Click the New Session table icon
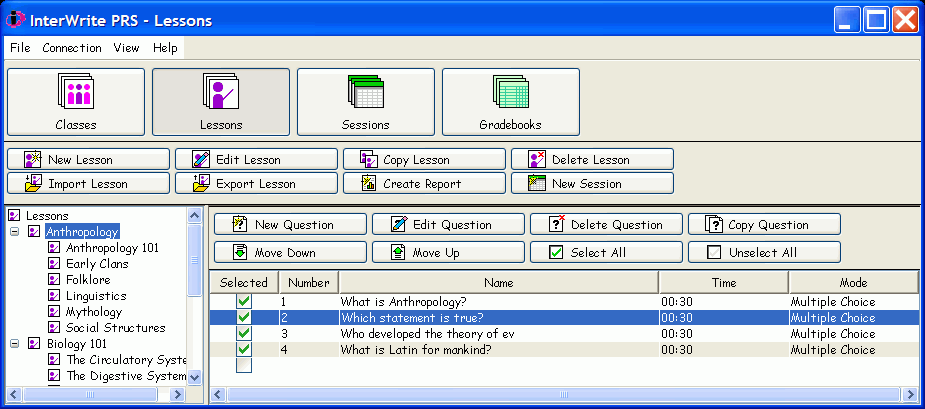Viewport: 925px width, 409px height. [537, 184]
